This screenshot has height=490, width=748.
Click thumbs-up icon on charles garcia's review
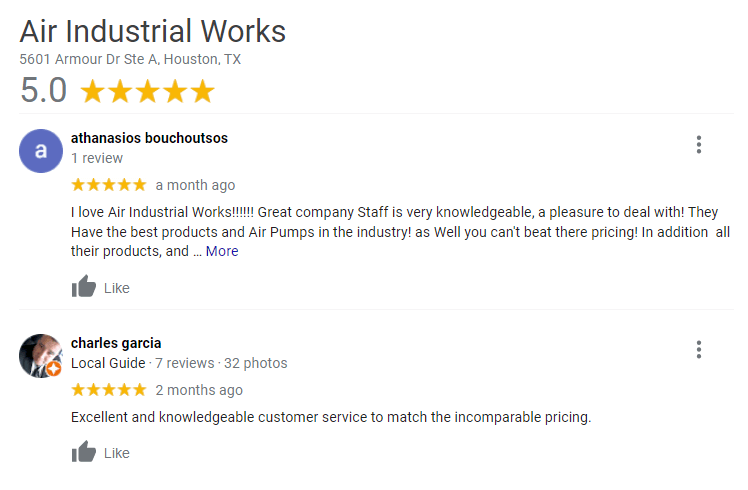(83, 452)
